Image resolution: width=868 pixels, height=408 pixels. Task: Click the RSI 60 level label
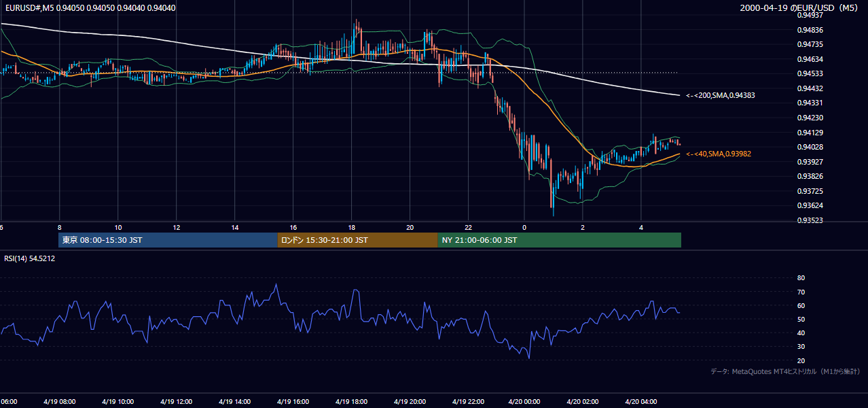801,305
